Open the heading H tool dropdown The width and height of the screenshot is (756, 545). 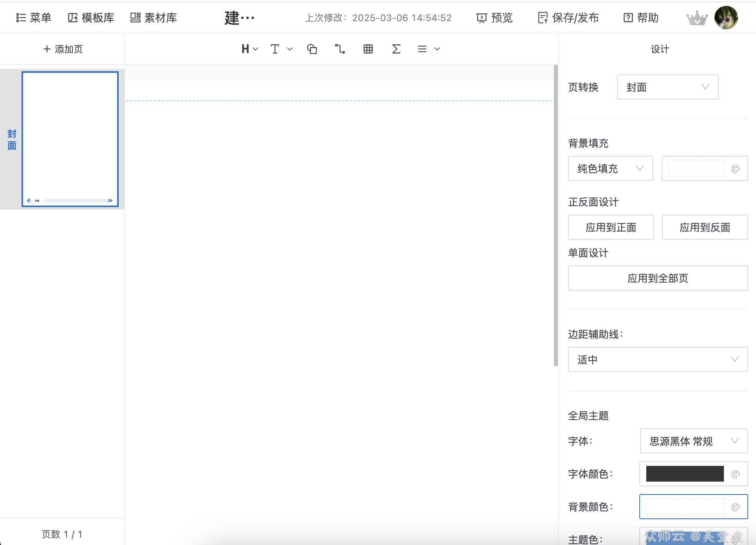(x=250, y=49)
